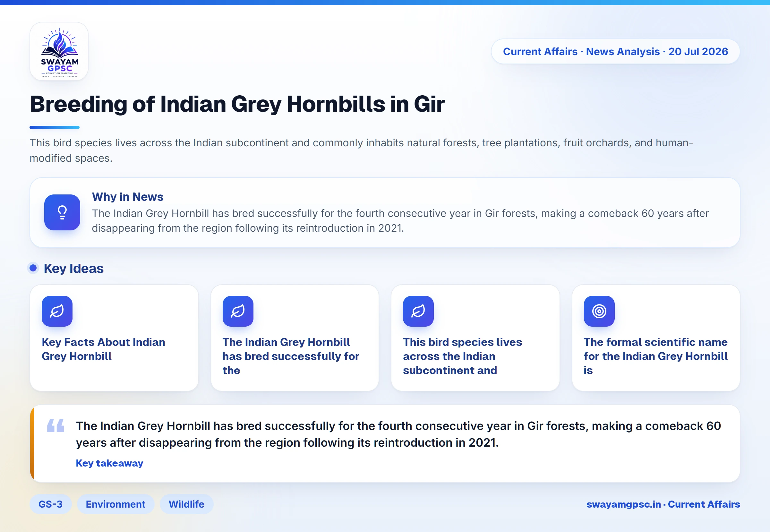Open Current Affairs News Analysis date pill
Image resolution: width=770 pixels, height=532 pixels.
tap(615, 51)
